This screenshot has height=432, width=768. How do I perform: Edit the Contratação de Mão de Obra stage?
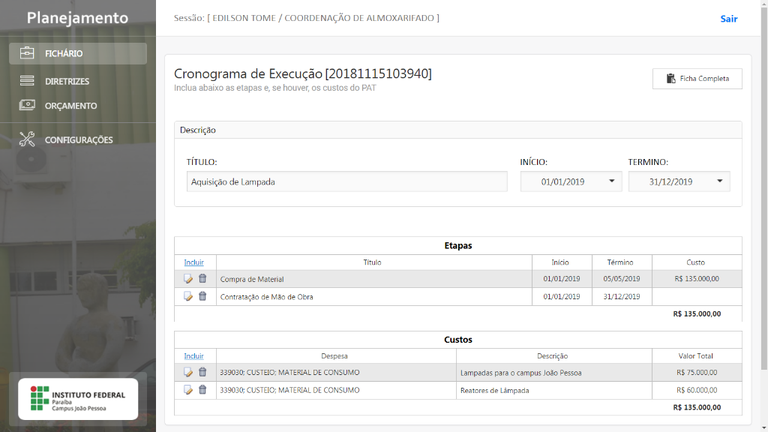click(x=188, y=297)
